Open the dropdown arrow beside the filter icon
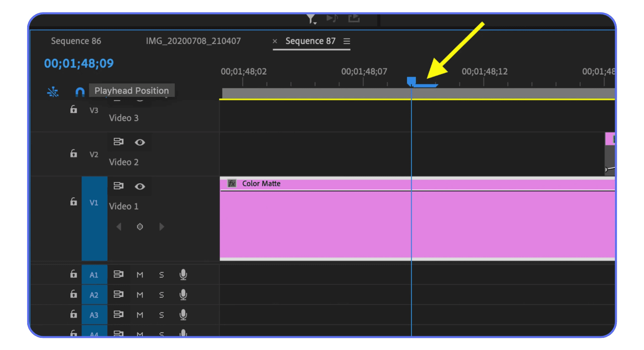 point(315,23)
